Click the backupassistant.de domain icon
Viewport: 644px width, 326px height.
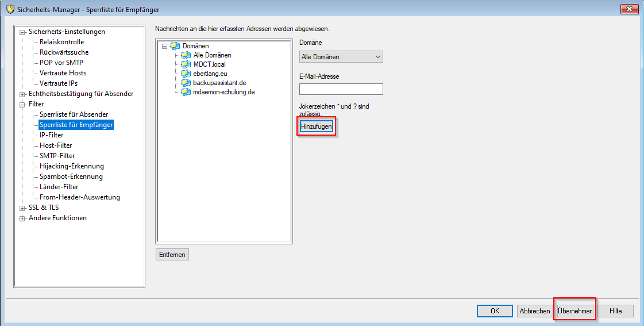[x=186, y=83]
